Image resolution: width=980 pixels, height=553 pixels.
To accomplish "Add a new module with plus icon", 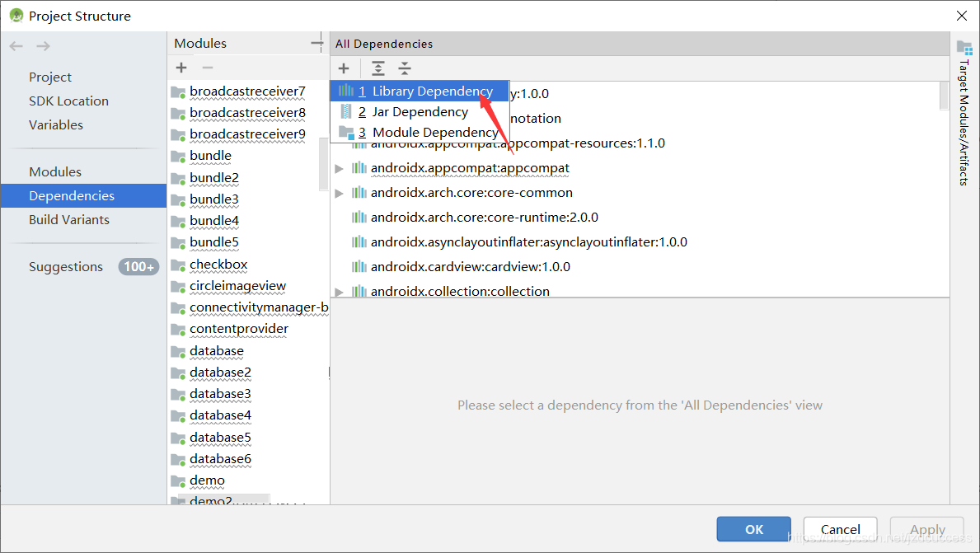I will point(181,68).
